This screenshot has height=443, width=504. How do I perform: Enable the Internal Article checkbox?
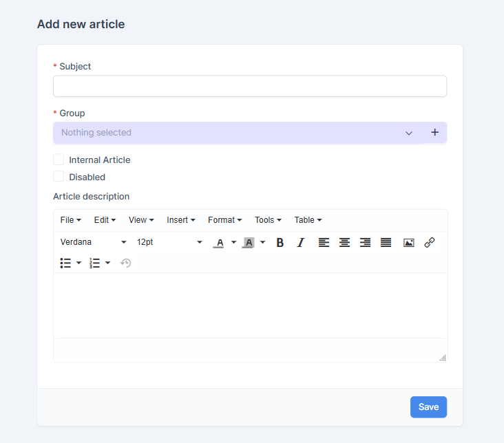59,160
